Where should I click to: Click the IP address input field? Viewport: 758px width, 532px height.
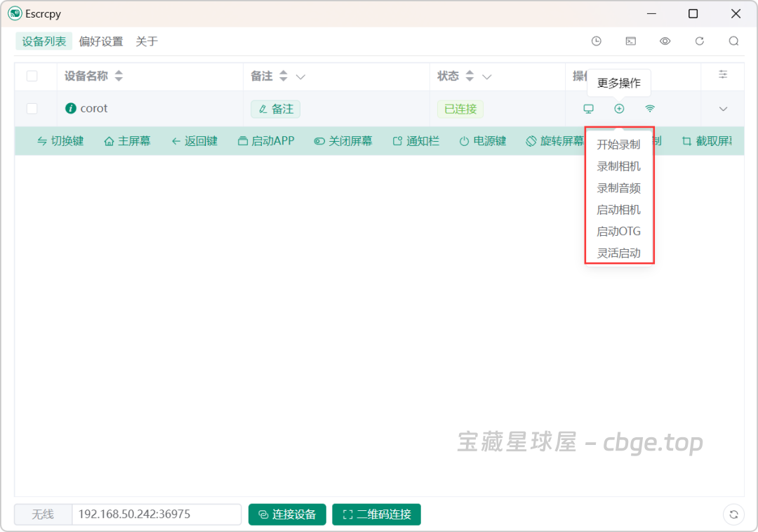pos(156,514)
